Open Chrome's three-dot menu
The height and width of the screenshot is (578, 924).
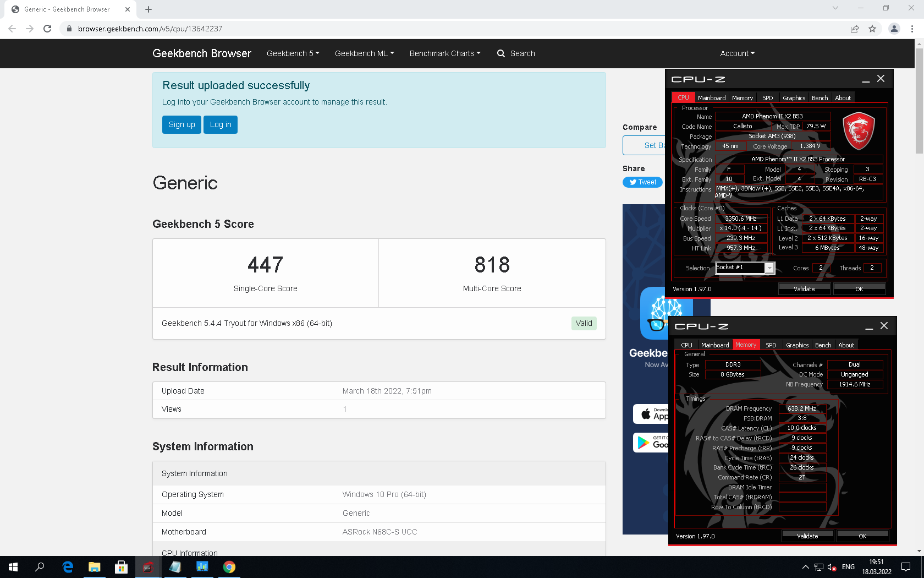(x=912, y=29)
